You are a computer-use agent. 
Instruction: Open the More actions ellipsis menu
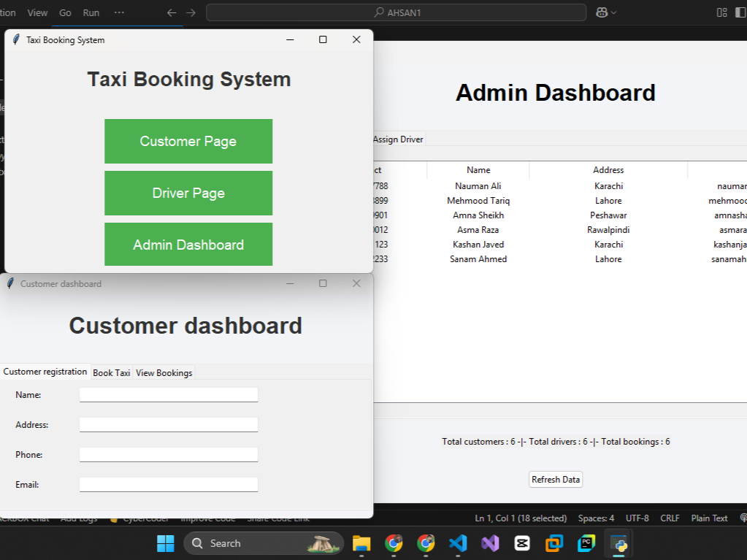point(119,12)
